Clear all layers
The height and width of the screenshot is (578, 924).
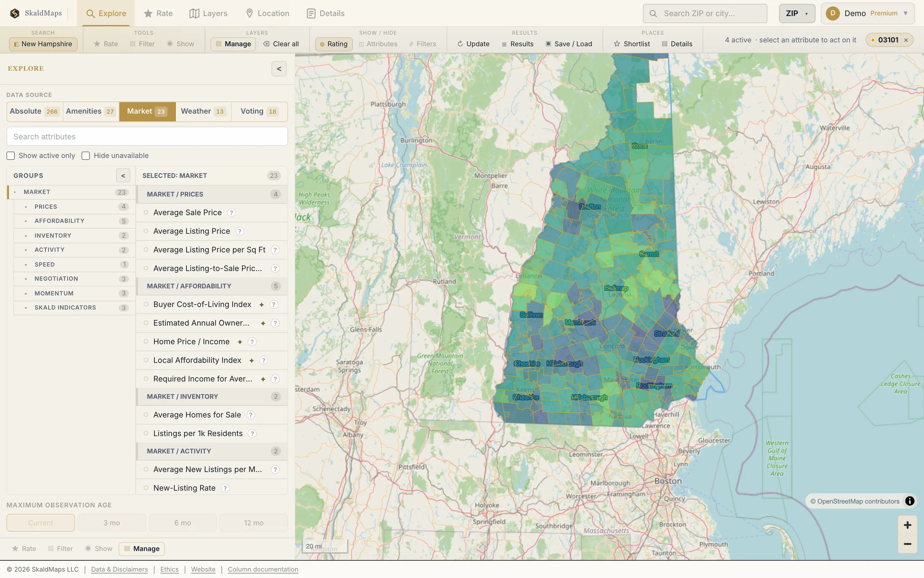pyautogui.click(x=281, y=44)
